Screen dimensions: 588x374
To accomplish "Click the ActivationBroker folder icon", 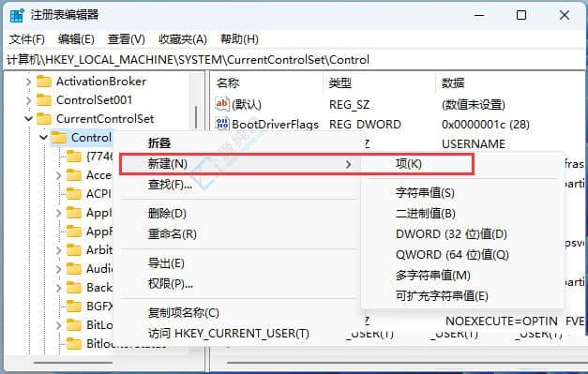I will coord(44,82).
